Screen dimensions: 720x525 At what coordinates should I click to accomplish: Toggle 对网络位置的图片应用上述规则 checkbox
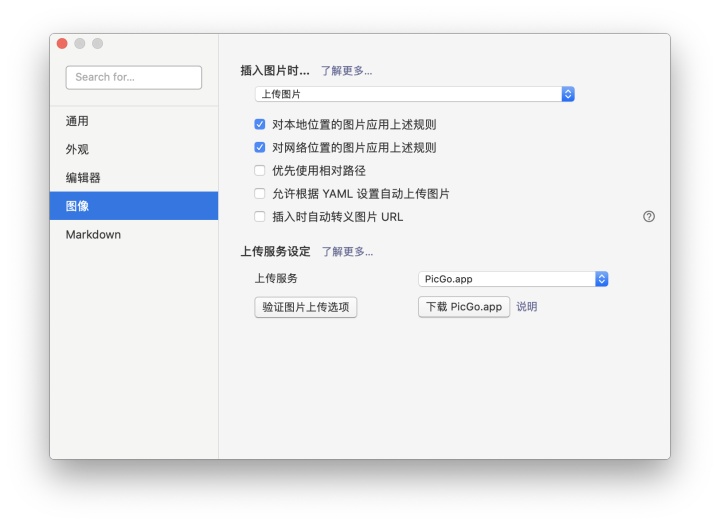point(259,147)
